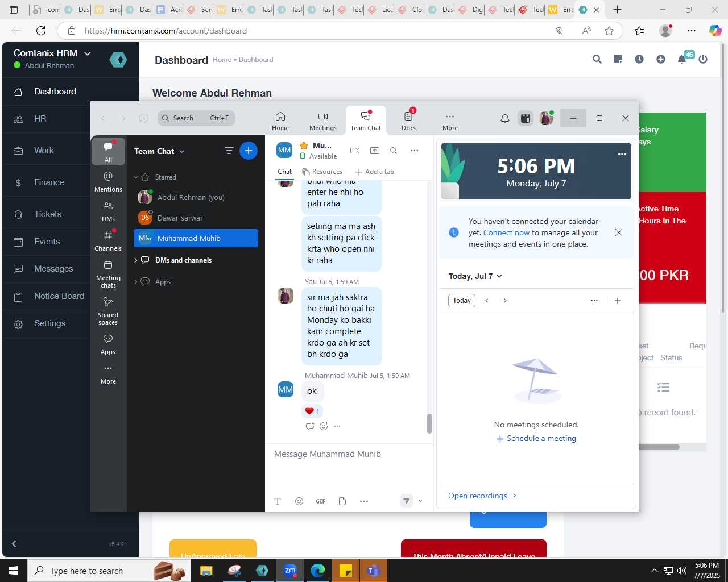Click the Zoom Search box
Image resolution: width=728 pixels, height=582 pixels.
coord(196,118)
